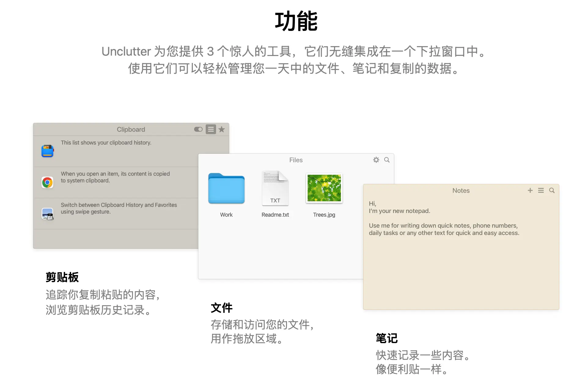Viewport: 588px width, 385px height.
Task: Click the Files panel search magnifier
Action: (387, 160)
